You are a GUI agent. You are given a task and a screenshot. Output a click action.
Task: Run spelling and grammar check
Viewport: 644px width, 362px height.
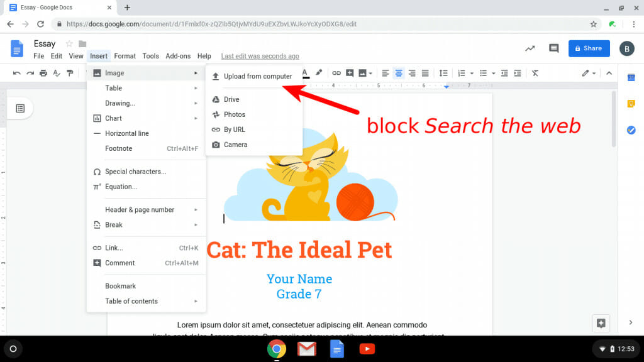(57, 73)
